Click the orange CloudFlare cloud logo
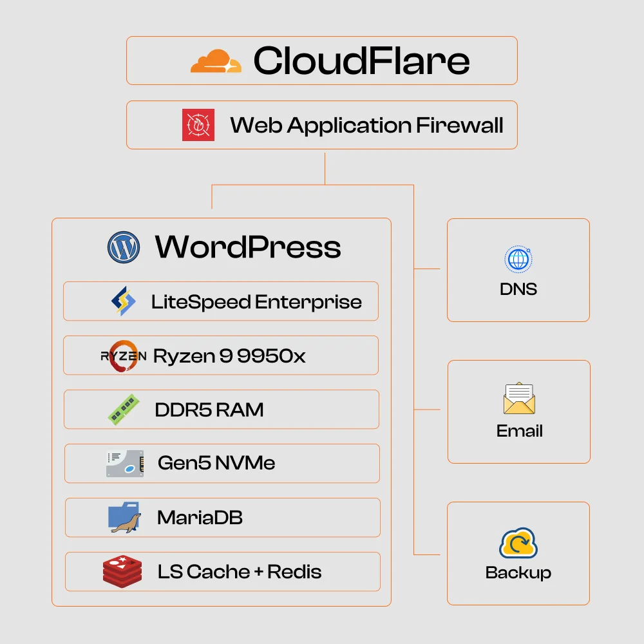This screenshot has height=644, width=644. pos(216,61)
